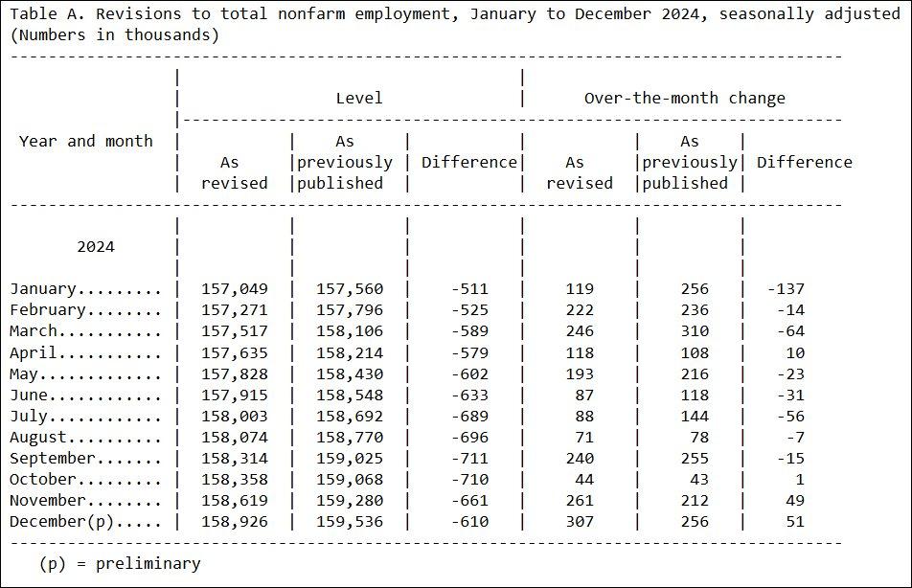Select the first "As revised" column header
912x588 pixels.
point(233,172)
